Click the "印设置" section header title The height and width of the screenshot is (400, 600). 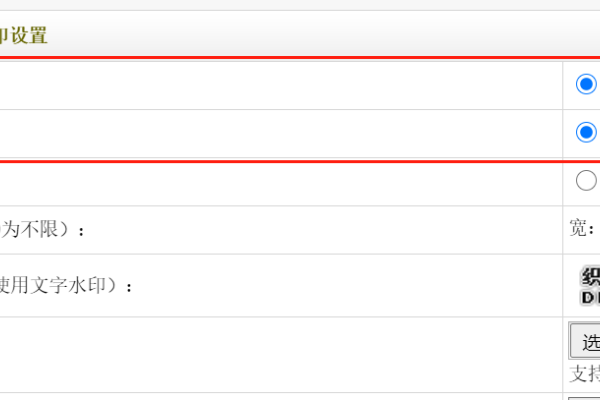[24, 36]
